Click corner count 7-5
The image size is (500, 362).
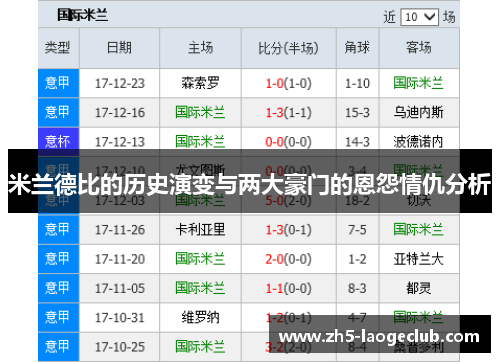(357, 230)
